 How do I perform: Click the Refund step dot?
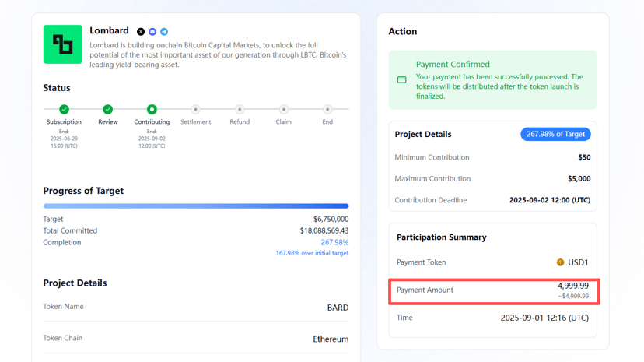click(x=240, y=110)
